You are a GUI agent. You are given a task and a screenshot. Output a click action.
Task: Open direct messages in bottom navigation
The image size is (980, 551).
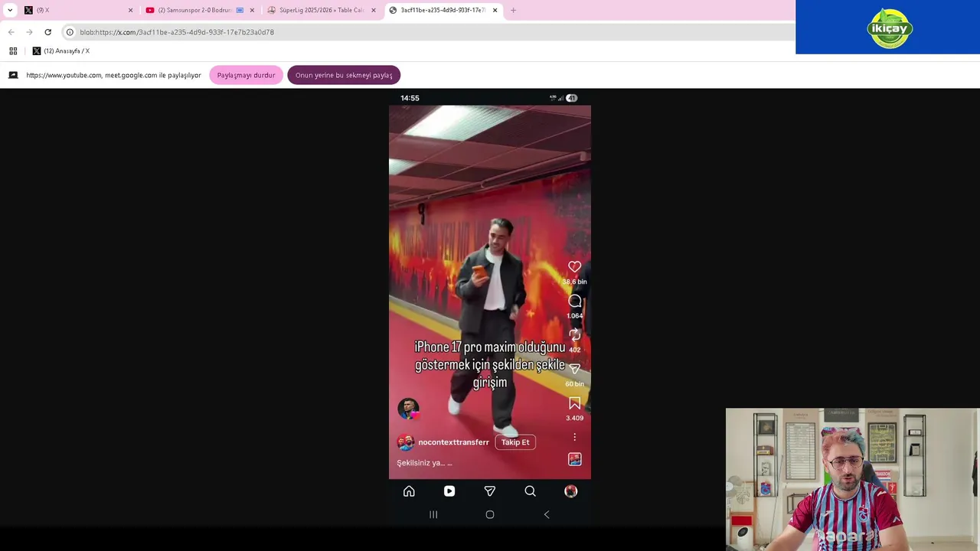click(490, 491)
